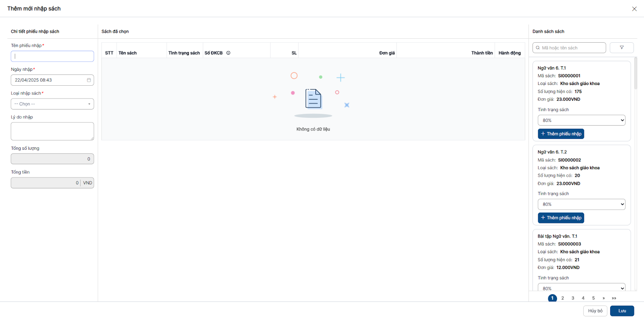Click the calendar icon in Ngày nhập field
Screen dimensions: 644x320
[x=89, y=80]
